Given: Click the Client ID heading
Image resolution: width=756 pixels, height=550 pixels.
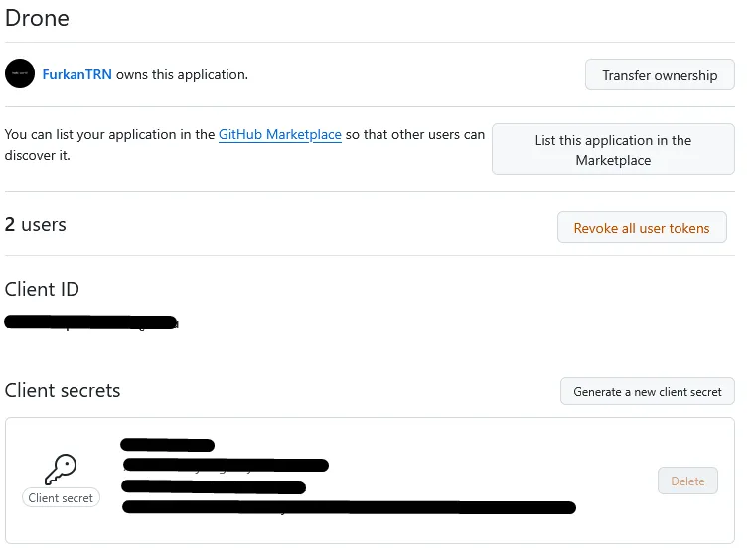Looking at the screenshot, I should [42, 289].
